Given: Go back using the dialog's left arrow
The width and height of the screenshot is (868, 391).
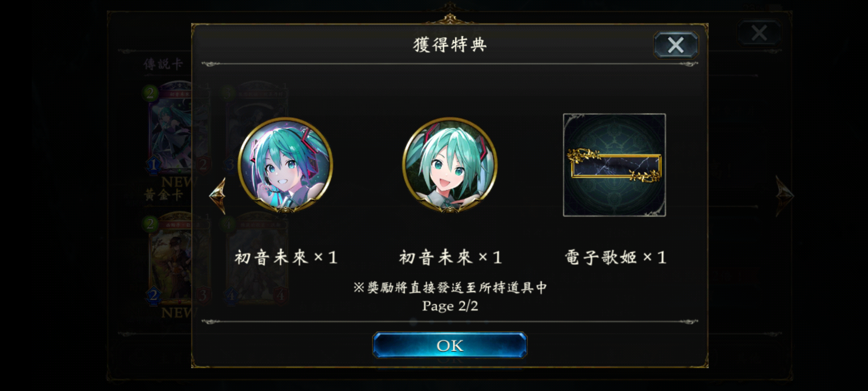Looking at the screenshot, I should (218, 196).
